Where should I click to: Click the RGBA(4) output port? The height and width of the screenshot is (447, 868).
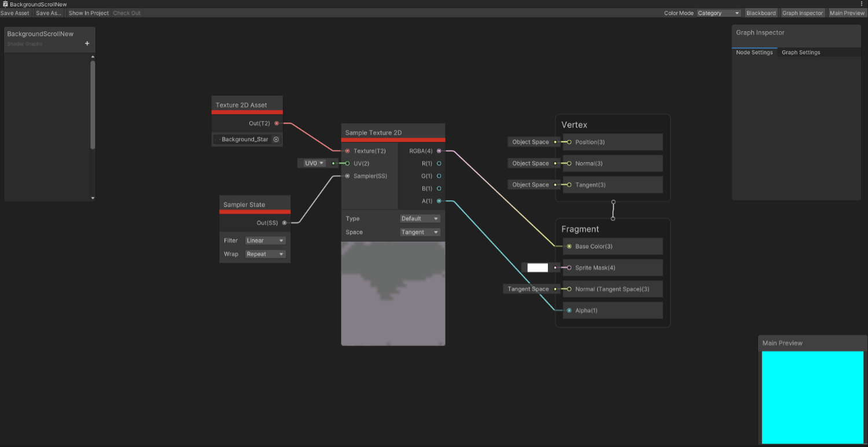(x=439, y=151)
